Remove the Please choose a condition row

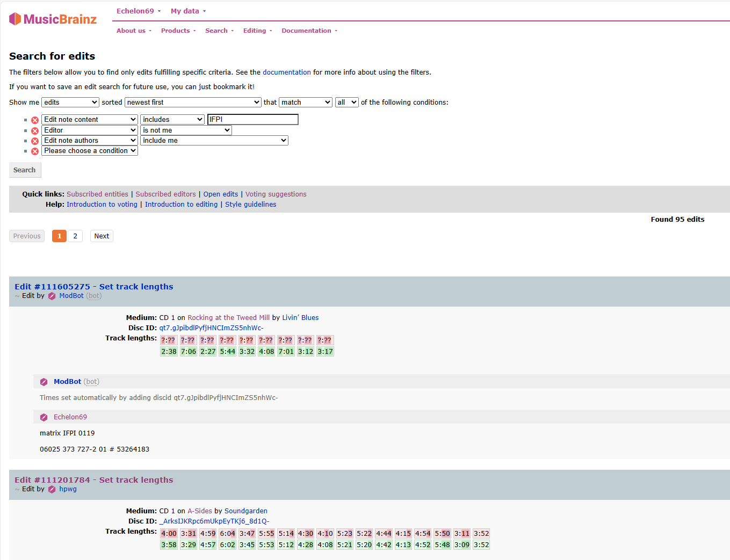point(35,151)
